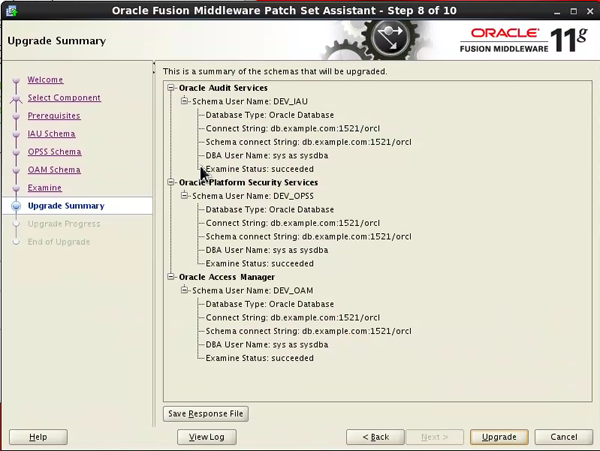This screenshot has width=600, height=451.
Task: Open the View Log button
Action: (x=207, y=437)
